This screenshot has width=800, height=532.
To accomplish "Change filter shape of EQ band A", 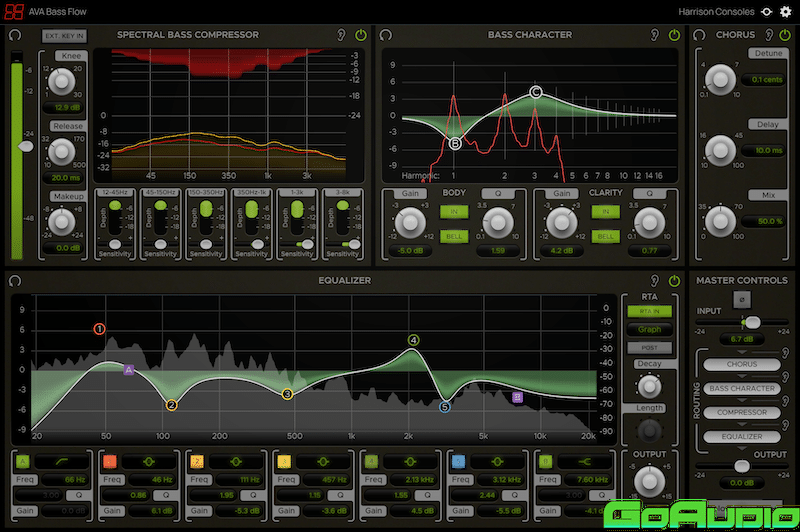I will [62, 462].
